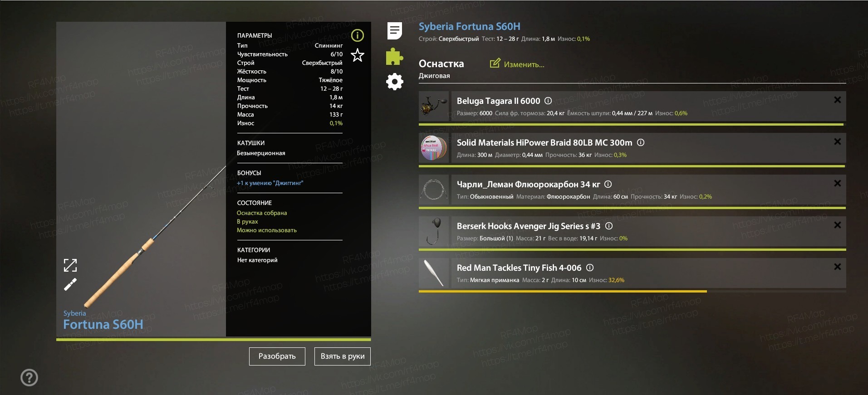Click the Оснастка собрана status text
The image size is (868, 395).
pyautogui.click(x=262, y=213)
